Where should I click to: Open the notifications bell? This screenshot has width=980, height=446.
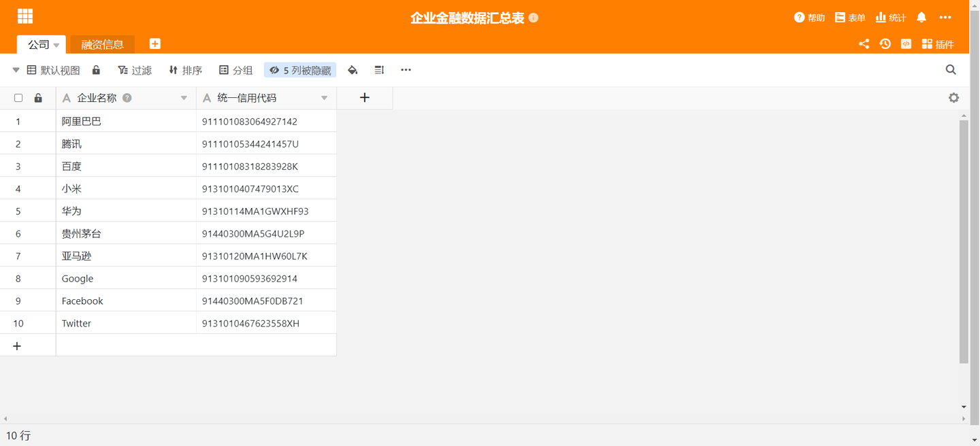click(x=921, y=17)
